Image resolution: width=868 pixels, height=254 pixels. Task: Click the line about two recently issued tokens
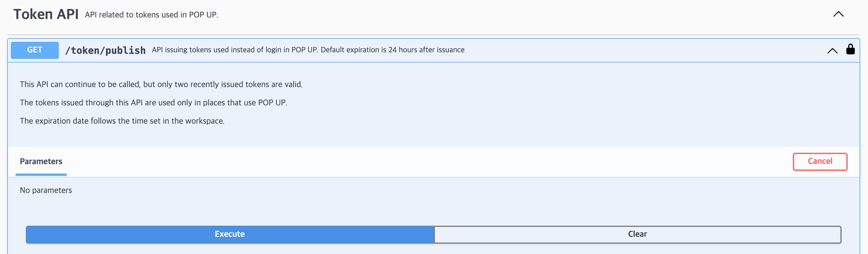pyautogui.click(x=161, y=84)
